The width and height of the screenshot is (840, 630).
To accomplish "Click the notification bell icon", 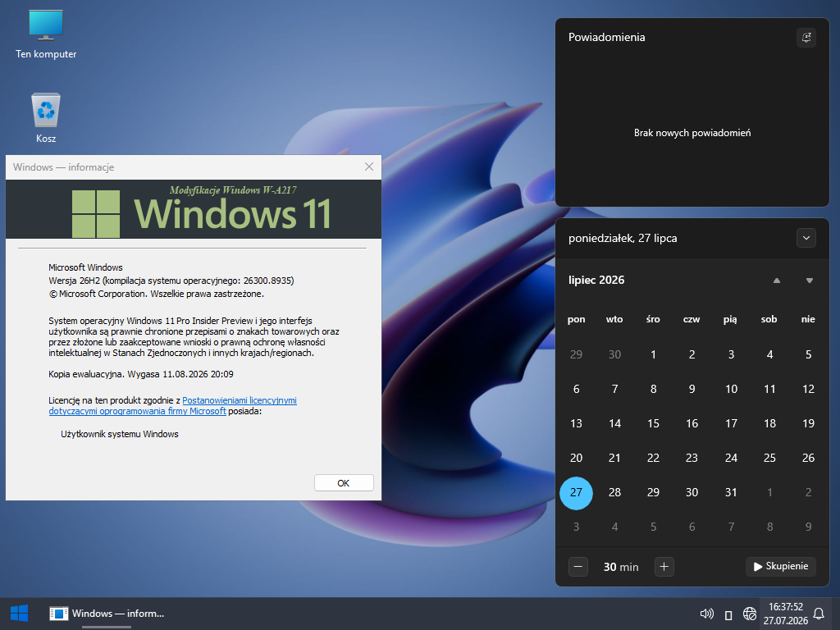I will coord(819,614).
